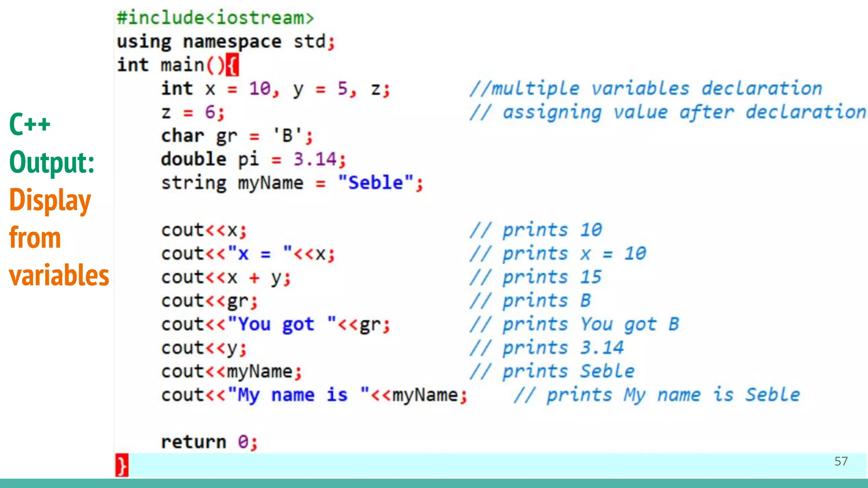Click the 'return 0;' statement

click(209, 442)
